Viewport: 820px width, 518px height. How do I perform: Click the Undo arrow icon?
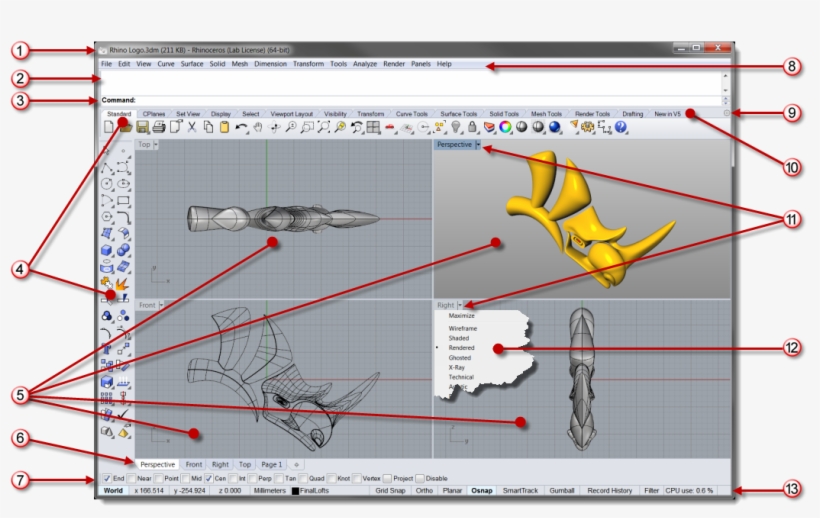click(241, 127)
